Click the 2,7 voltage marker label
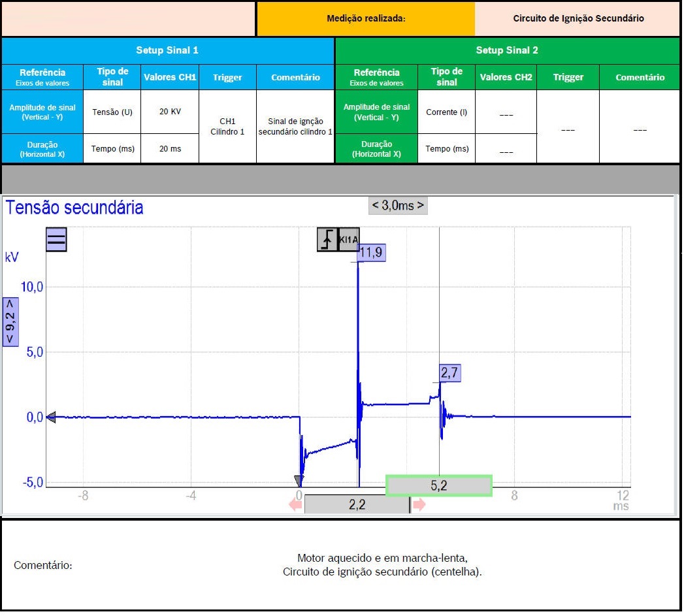 coord(449,373)
